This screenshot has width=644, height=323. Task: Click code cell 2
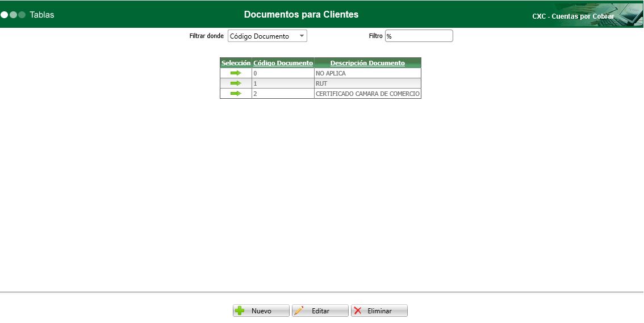point(283,94)
